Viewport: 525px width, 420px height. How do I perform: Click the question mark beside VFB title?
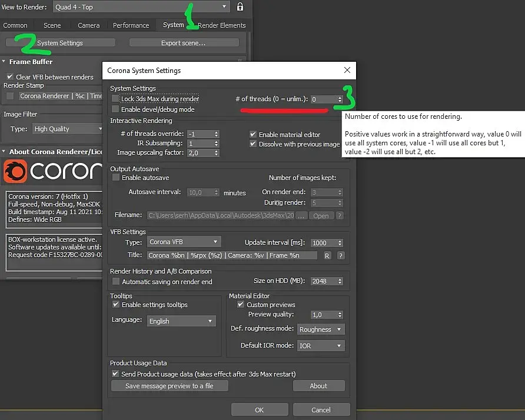(x=341, y=256)
